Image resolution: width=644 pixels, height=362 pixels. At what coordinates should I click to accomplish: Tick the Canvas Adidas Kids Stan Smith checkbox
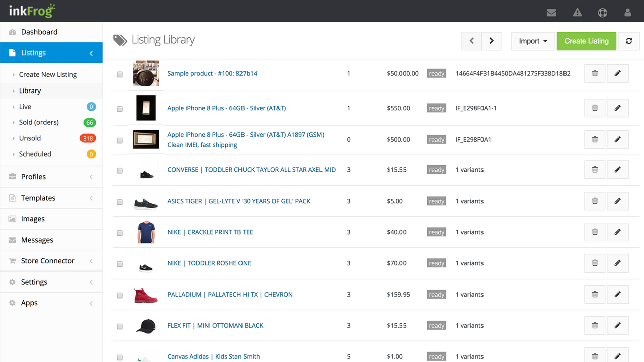click(119, 357)
